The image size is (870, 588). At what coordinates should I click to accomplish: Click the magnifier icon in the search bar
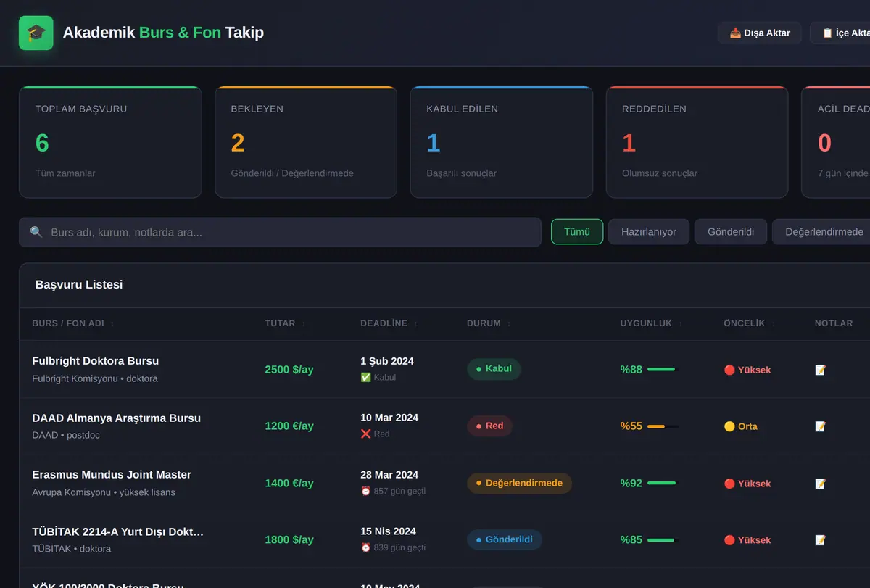click(x=36, y=232)
